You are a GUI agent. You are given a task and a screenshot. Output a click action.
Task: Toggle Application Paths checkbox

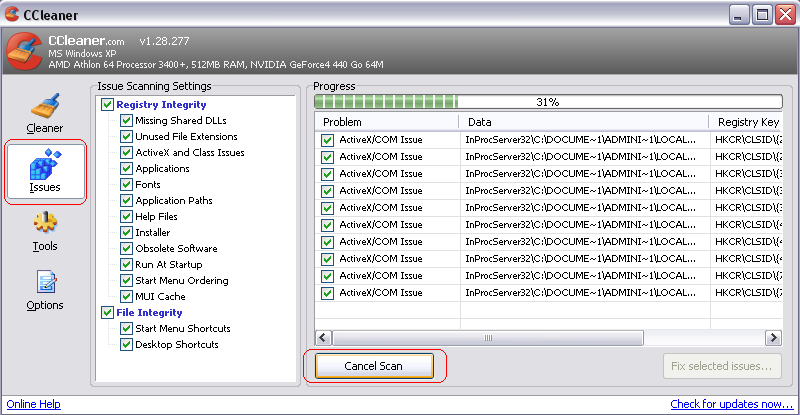click(x=126, y=201)
